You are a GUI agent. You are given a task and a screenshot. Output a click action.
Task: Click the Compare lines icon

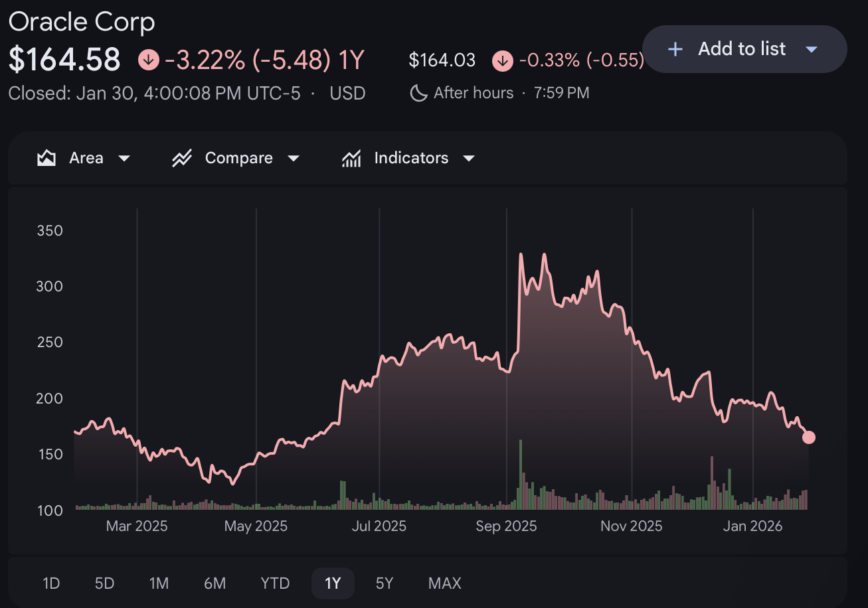[x=182, y=158]
